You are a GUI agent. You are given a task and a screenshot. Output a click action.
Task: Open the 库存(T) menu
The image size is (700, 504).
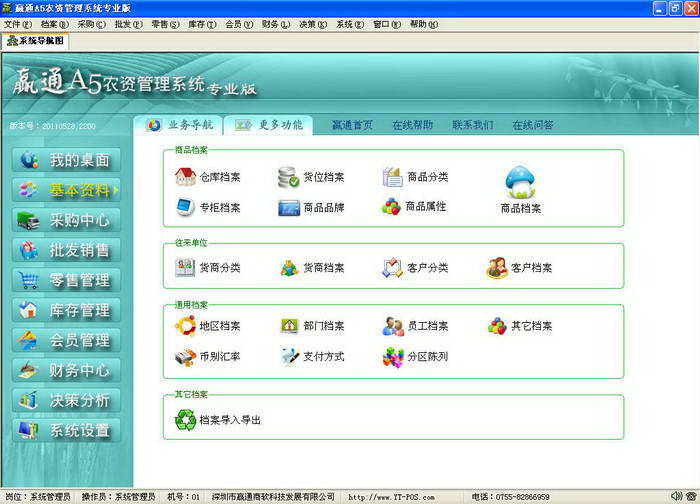[x=202, y=24]
